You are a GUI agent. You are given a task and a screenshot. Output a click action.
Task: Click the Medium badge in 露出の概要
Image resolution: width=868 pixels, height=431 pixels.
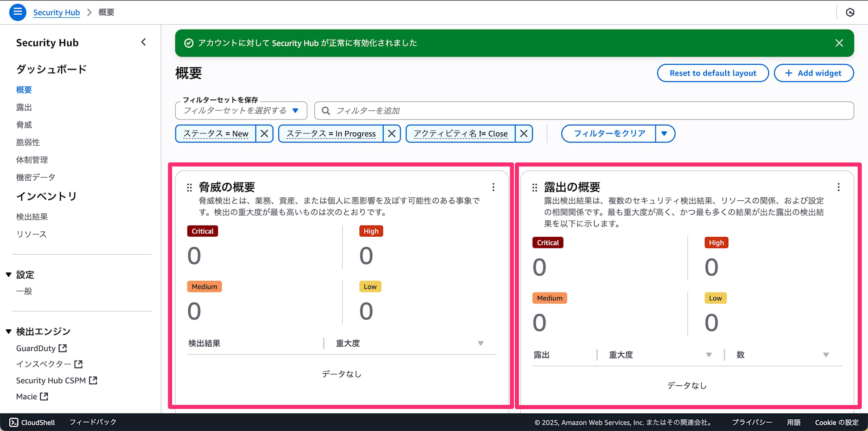pyautogui.click(x=549, y=298)
